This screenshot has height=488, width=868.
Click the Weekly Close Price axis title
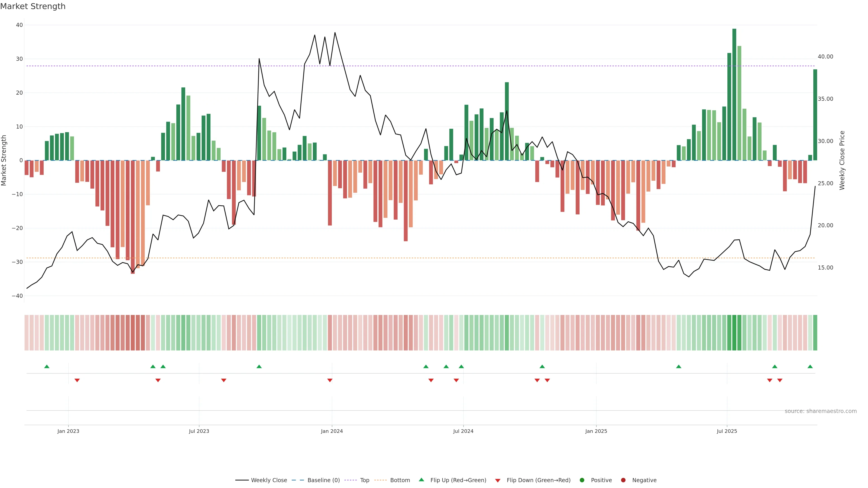(842, 160)
